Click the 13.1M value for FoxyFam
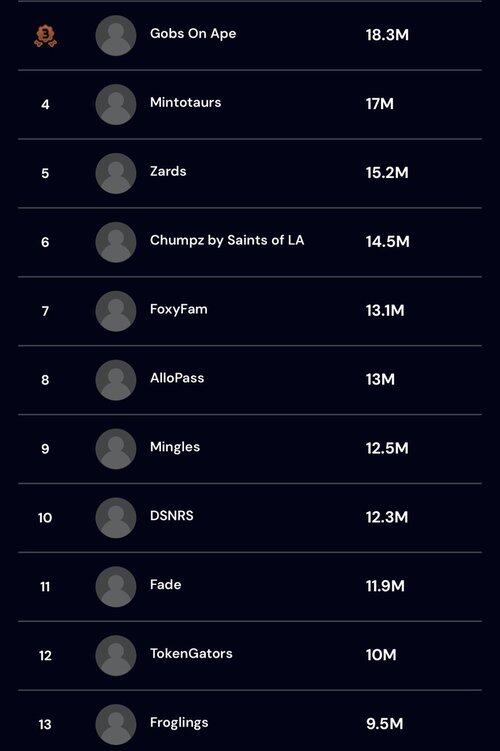 pyautogui.click(x=385, y=311)
